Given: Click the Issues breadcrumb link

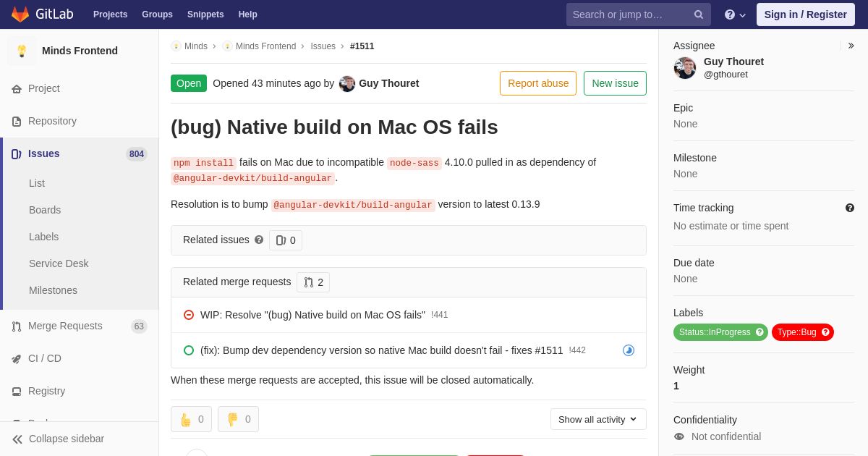Looking at the screenshot, I should coord(323,46).
